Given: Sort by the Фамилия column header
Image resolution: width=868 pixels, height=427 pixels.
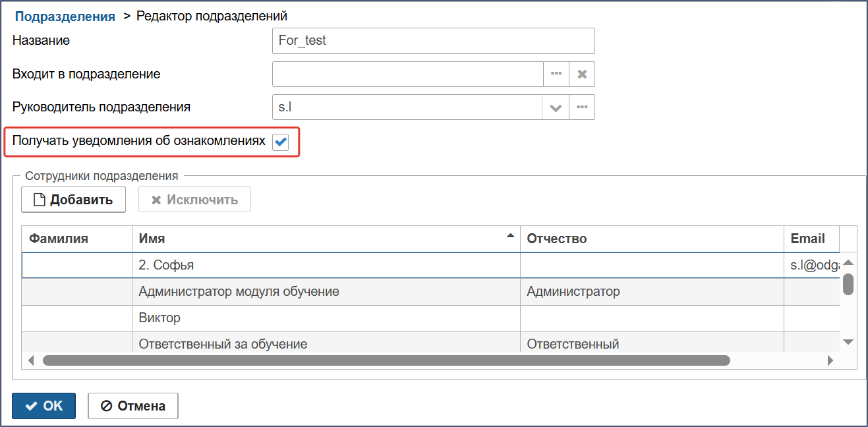Looking at the screenshot, I should click(x=77, y=239).
